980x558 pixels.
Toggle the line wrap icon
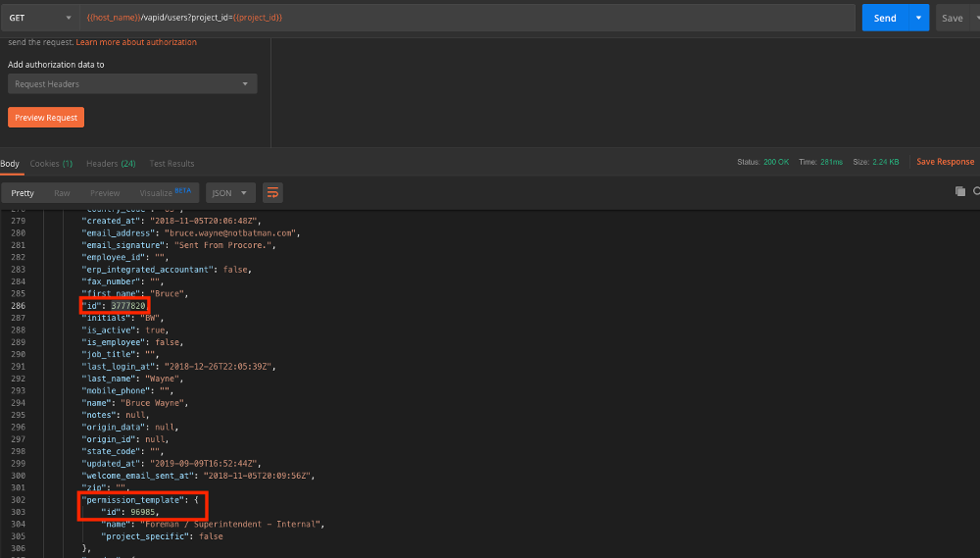click(272, 192)
